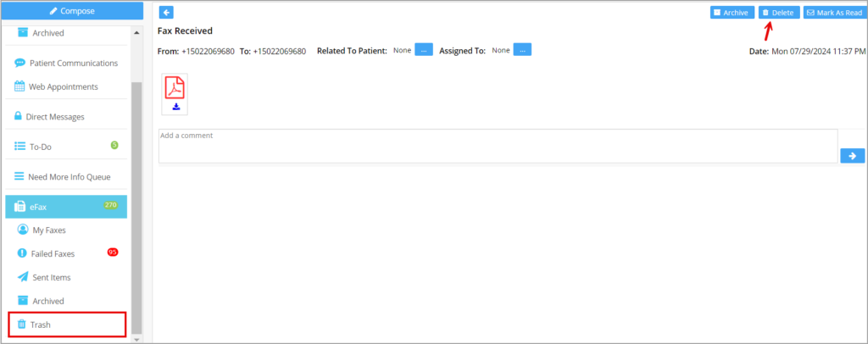Click the To-Do count badge 5
The image size is (868, 344).
tap(114, 145)
